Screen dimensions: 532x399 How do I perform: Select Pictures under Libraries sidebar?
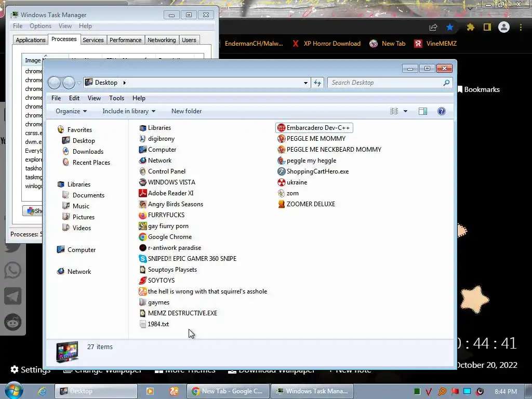[x=84, y=217]
